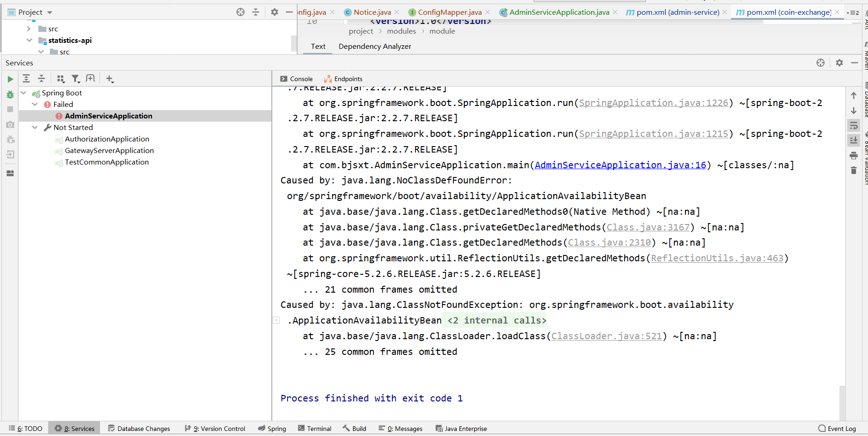
Task: Open the Terminal tool window
Action: 315,429
